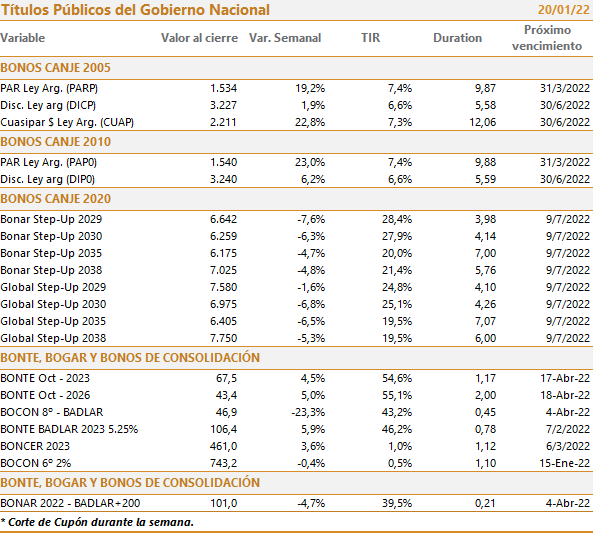Click the BONOS CANJE 2020 section heading
This screenshot has height=539, width=594.
[x=55, y=199]
